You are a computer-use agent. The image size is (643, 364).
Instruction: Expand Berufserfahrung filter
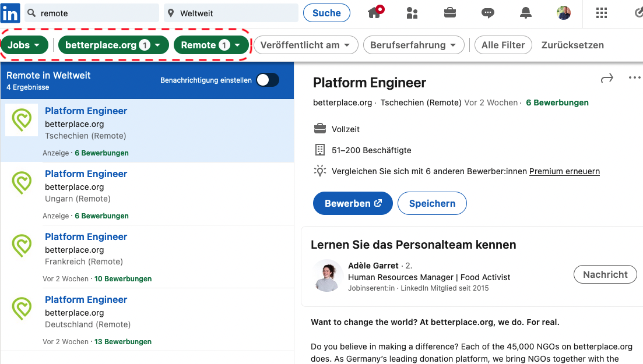coord(414,45)
